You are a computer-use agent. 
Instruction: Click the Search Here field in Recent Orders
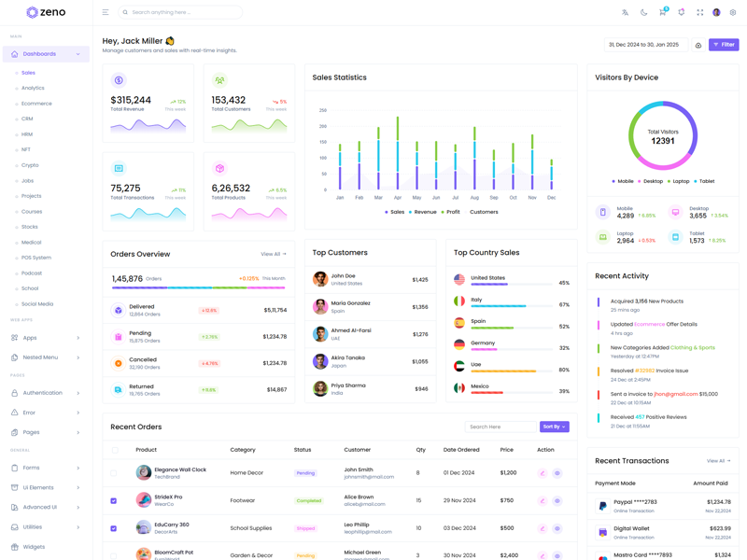500,427
